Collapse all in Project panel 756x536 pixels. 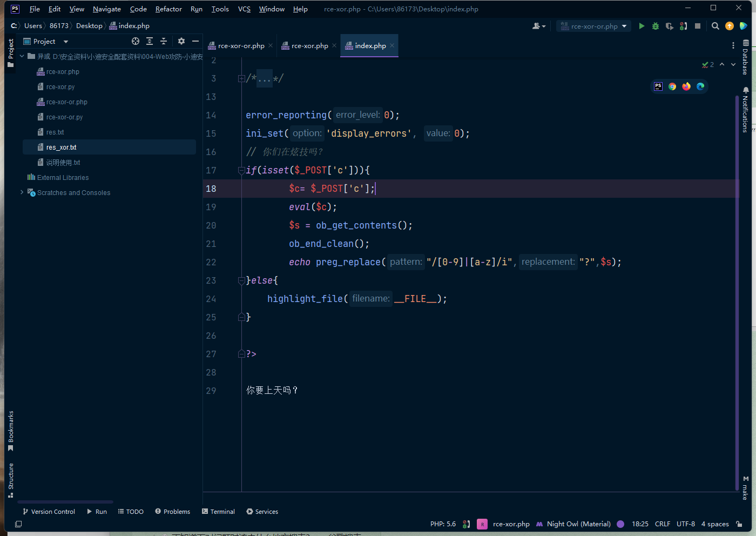[x=164, y=41]
